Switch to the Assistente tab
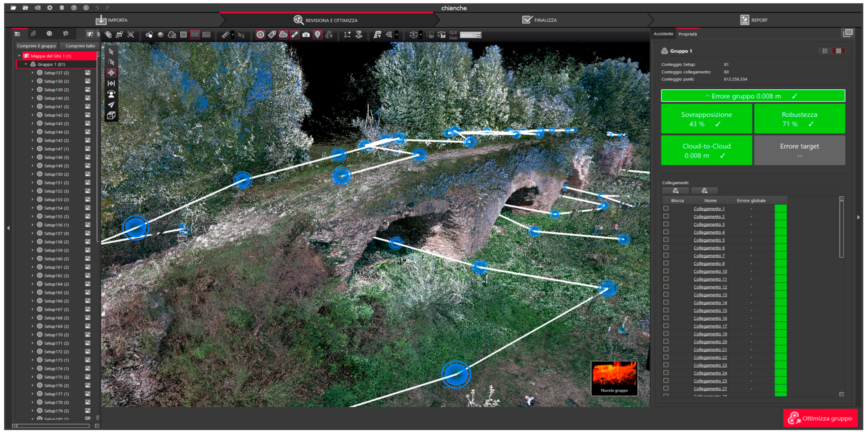Screen dimensions: 868x435 click(663, 34)
